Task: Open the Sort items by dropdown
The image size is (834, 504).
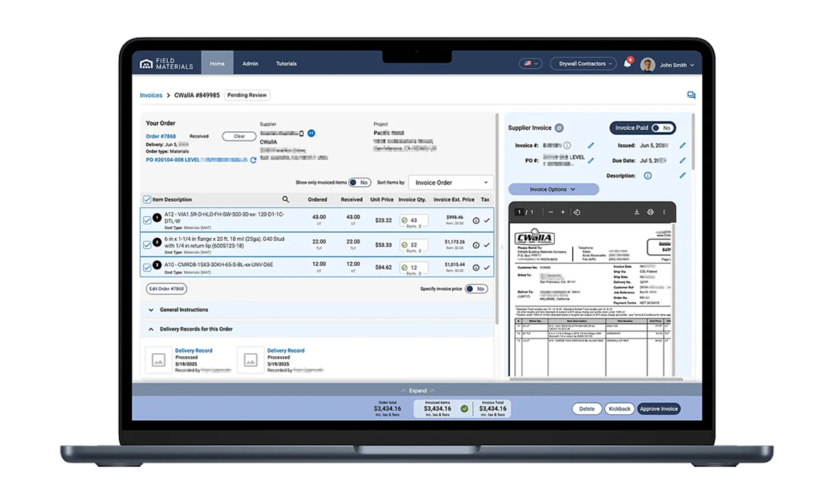Action: 451,182
